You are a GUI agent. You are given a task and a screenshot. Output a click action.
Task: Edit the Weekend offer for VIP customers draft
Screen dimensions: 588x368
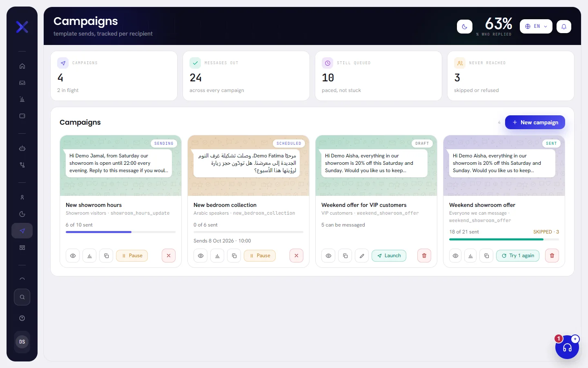point(362,256)
